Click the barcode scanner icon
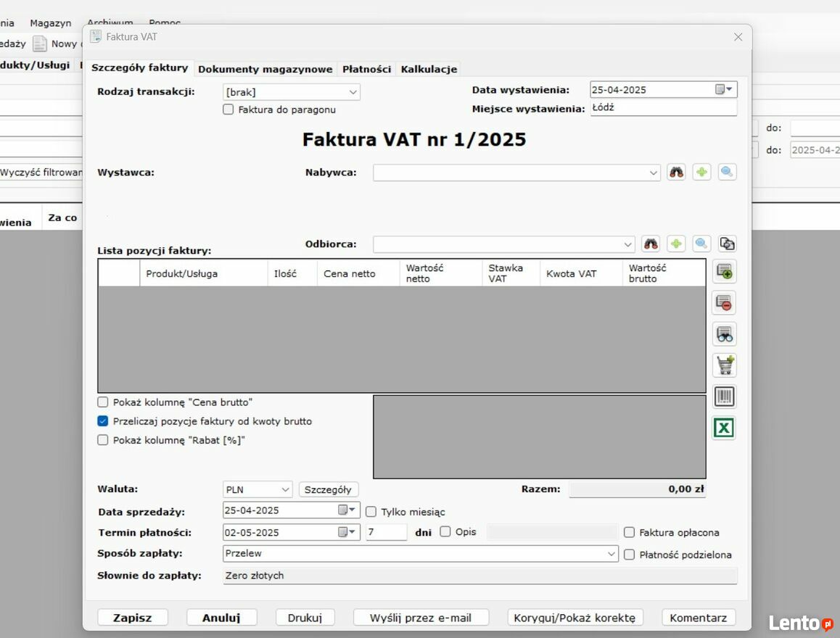This screenshot has height=638, width=840. pos(724,397)
